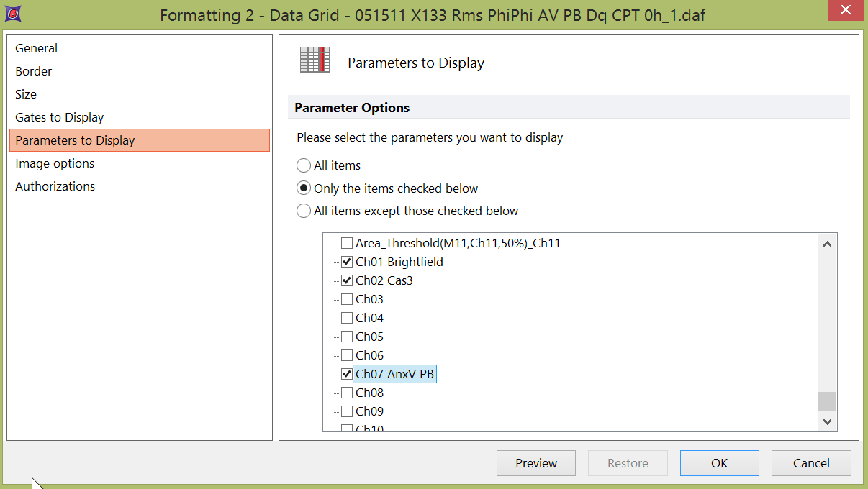The width and height of the screenshot is (868, 489).
Task: Uncheck the Ch01 Brightfield checkbox
Action: tap(347, 262)
